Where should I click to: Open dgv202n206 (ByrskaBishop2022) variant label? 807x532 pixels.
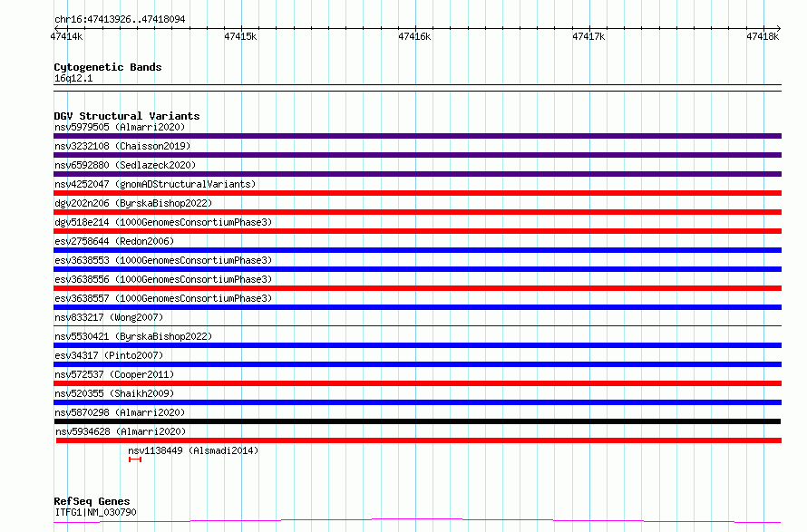(x=133, y=203)
